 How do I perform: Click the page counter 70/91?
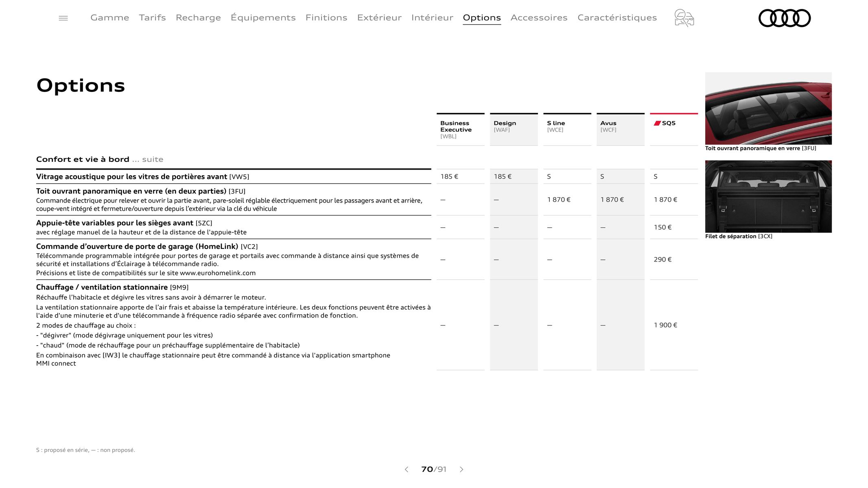pos(434,469)
